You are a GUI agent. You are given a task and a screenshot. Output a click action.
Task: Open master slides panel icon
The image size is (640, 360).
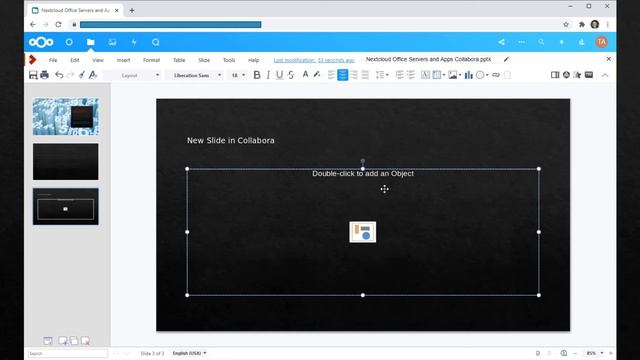589,75
